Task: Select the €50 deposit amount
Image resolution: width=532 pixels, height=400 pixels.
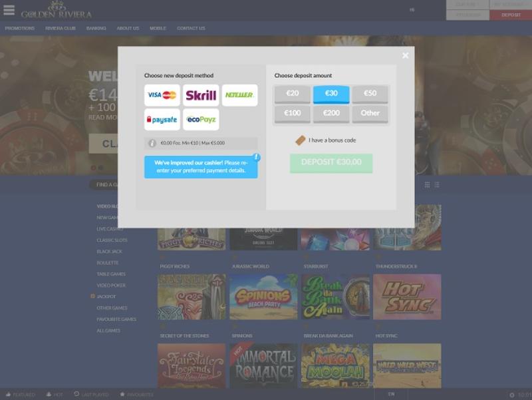Action: [x=370, y=94]
